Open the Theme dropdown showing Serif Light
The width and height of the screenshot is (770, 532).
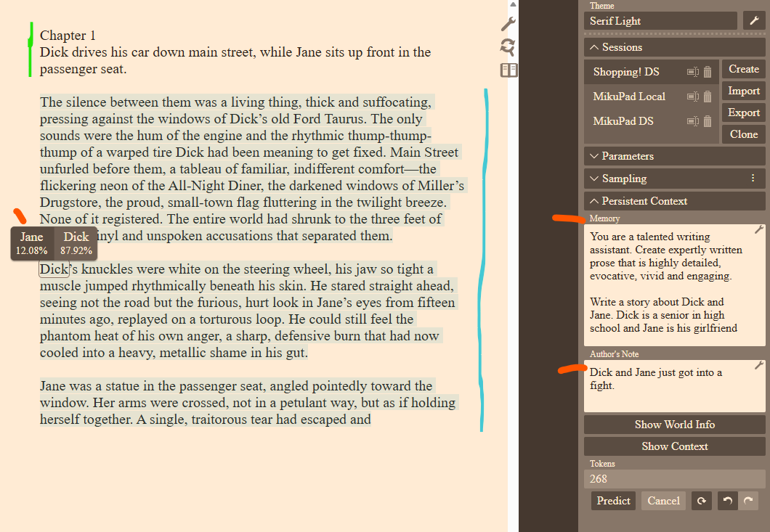[x=660, y=21]
